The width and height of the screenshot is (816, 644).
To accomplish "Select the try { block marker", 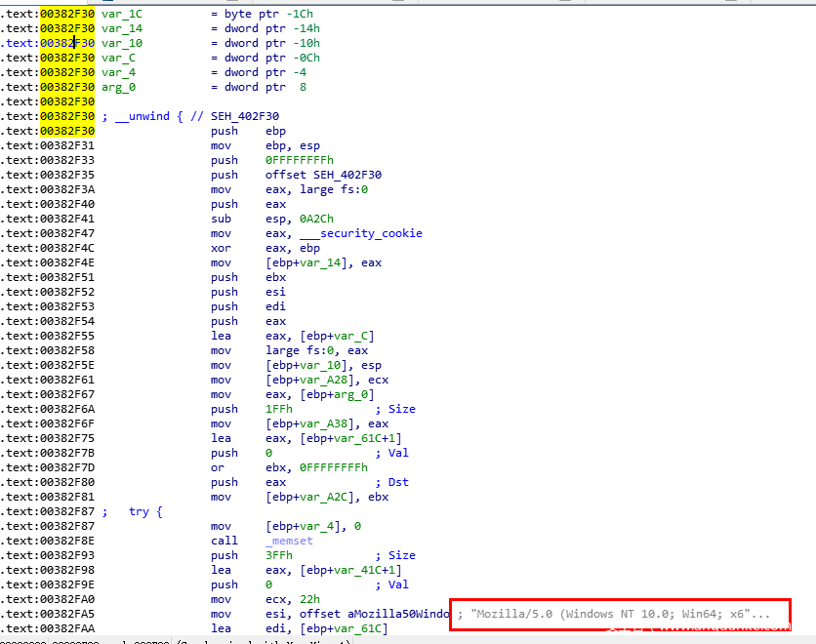I will pos(144,511).
